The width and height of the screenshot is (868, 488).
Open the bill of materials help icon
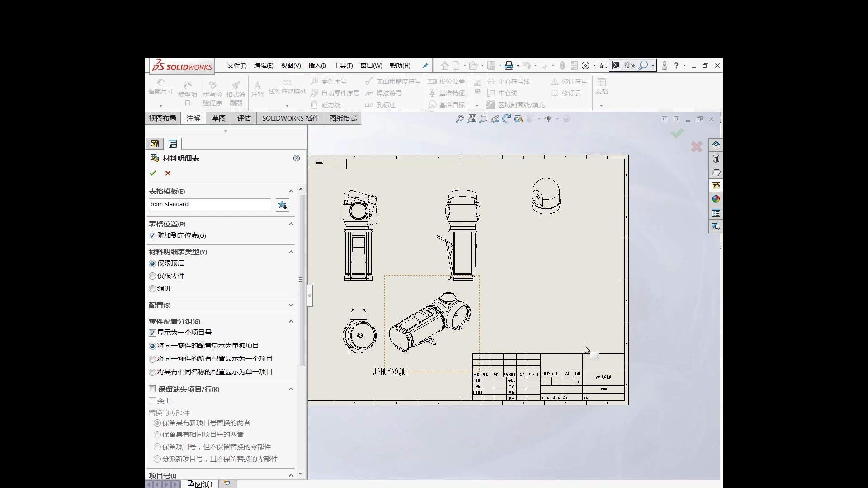click(x=297, y=158)
